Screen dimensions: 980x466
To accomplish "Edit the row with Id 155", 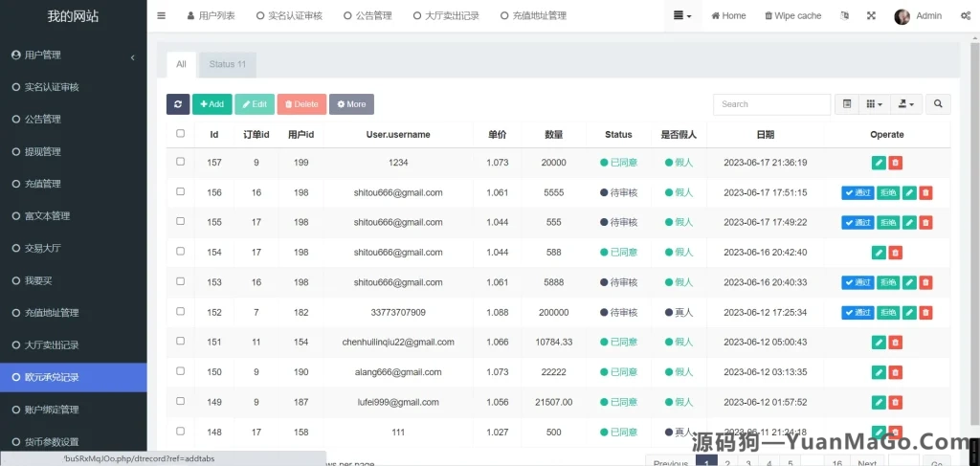I will click(x=909, y=222).
